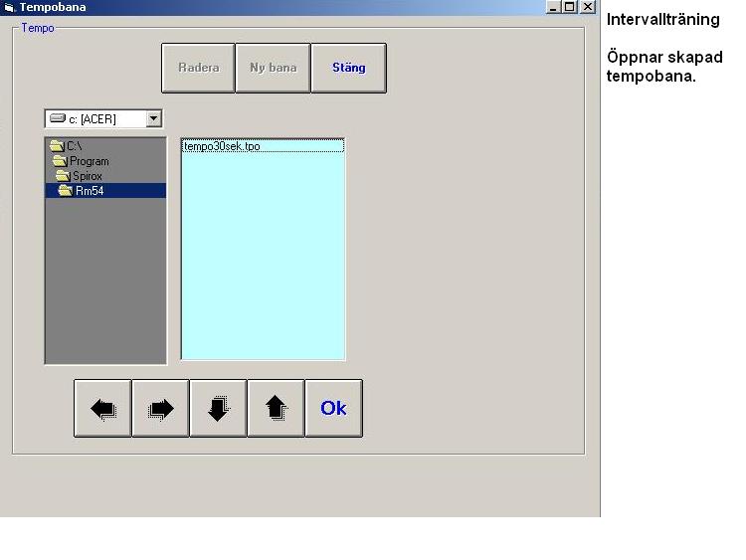Open the drive selection dropdown arrow
746x560 pixels.
click(153, 118)
